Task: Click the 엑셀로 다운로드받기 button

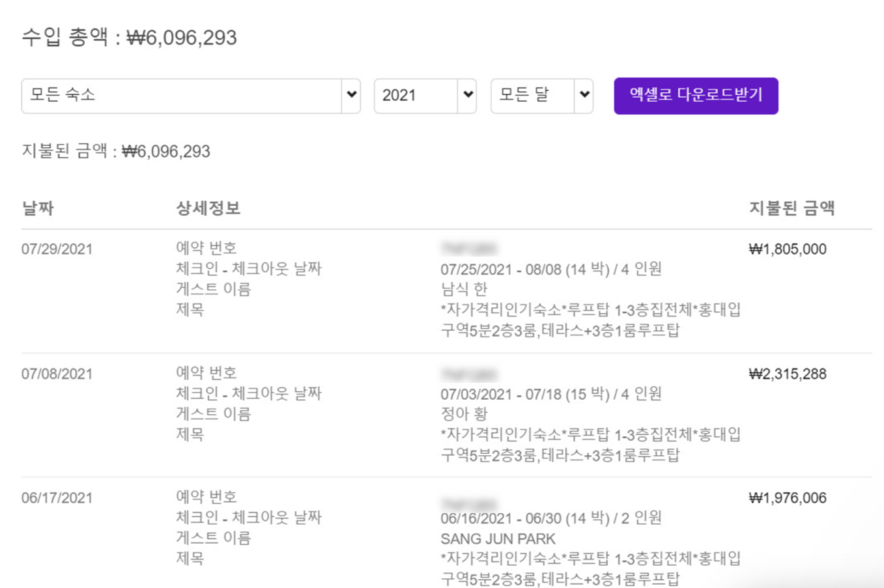Action: (x=696, y=96)
